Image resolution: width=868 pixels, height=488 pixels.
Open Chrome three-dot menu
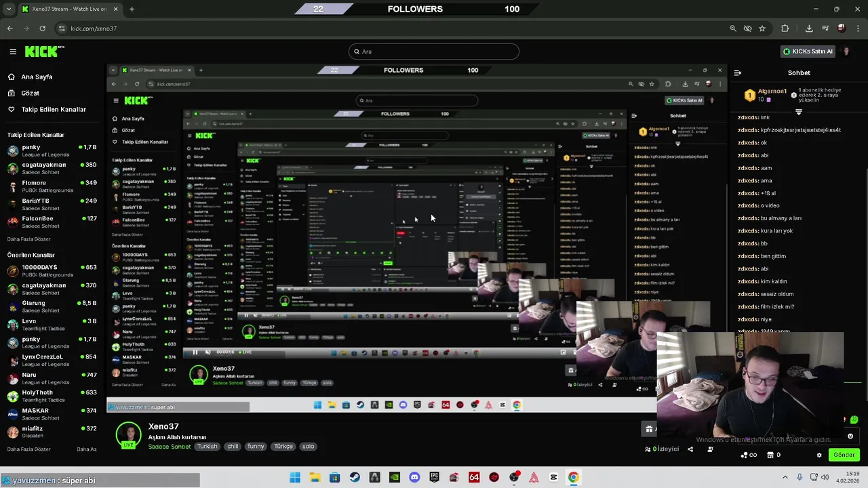point(857,28)
